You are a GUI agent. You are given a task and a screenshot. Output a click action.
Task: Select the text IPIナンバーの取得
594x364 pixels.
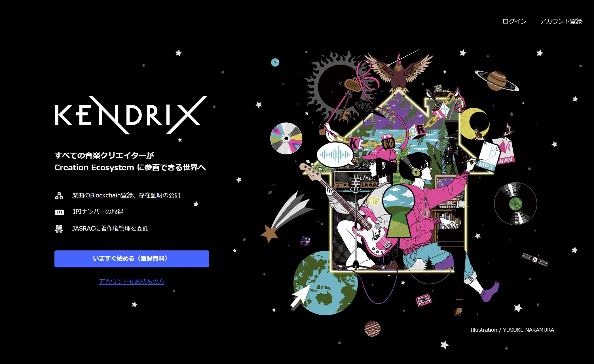point(98,212)
